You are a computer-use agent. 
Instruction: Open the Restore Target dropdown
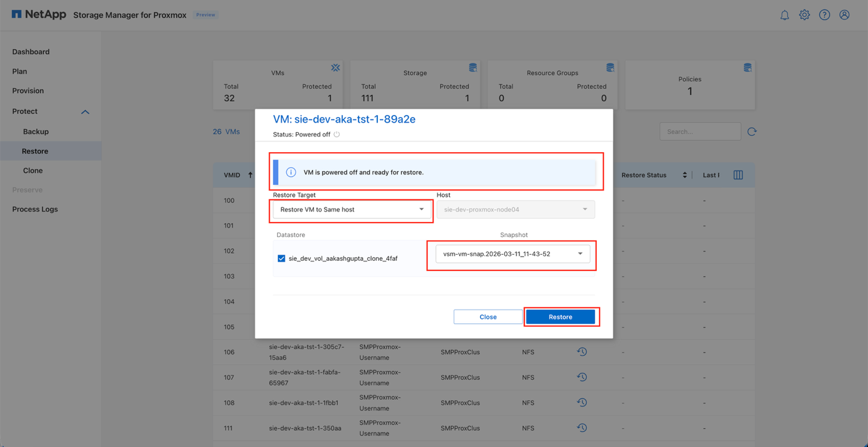tap(351, 209)
